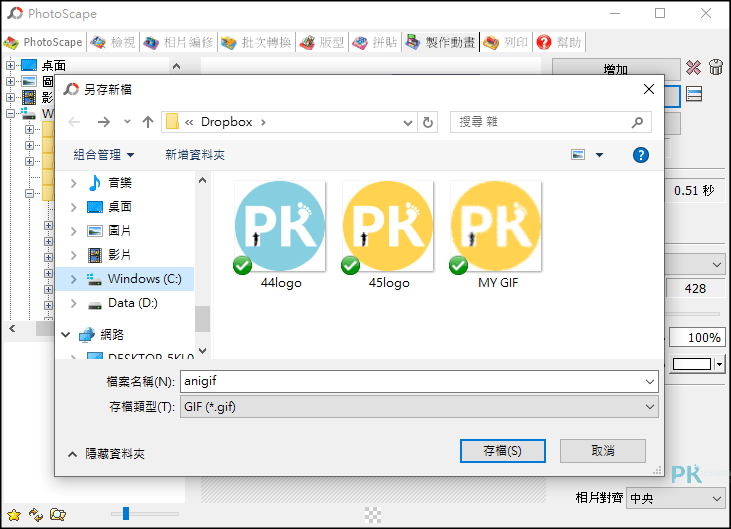Collapse the Windows drive node in PhotoScape tree
The image size is (731, 529).
tap(10, 113)
